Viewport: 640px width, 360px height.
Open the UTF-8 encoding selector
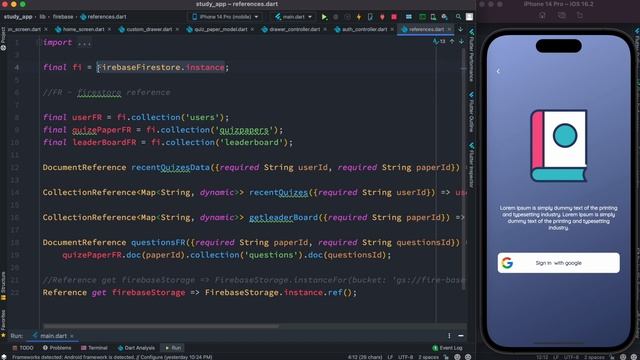pos(405,357)
